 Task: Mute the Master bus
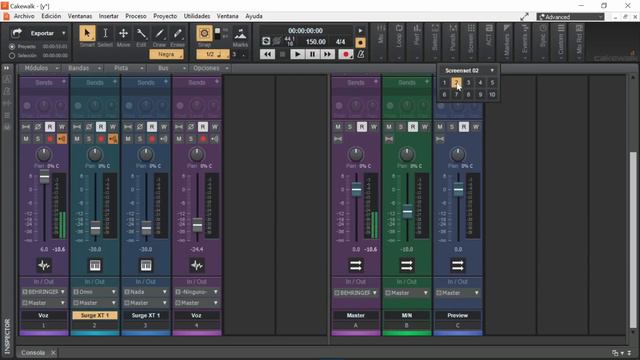(338, 127)
